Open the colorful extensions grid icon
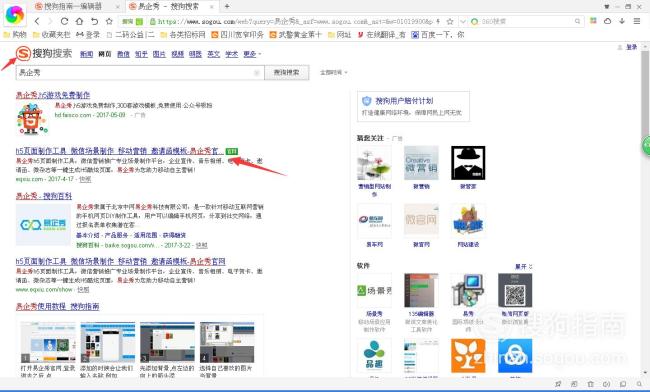The width and height of the screenshot is (650, 392). pos(593,21)
